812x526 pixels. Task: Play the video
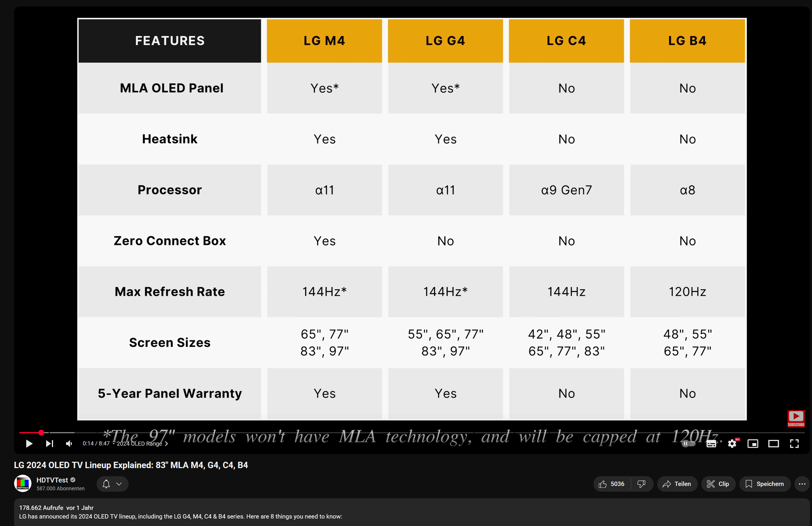point(29,444)
